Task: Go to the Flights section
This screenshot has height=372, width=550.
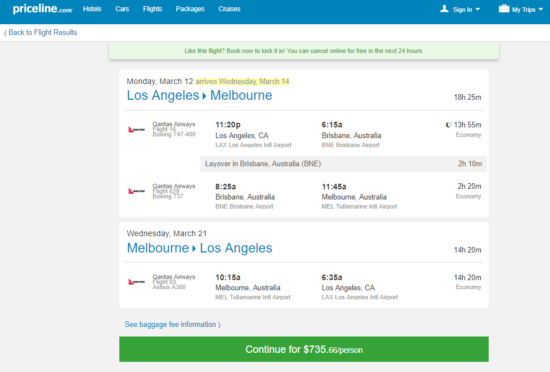Action: click(152, 9)
